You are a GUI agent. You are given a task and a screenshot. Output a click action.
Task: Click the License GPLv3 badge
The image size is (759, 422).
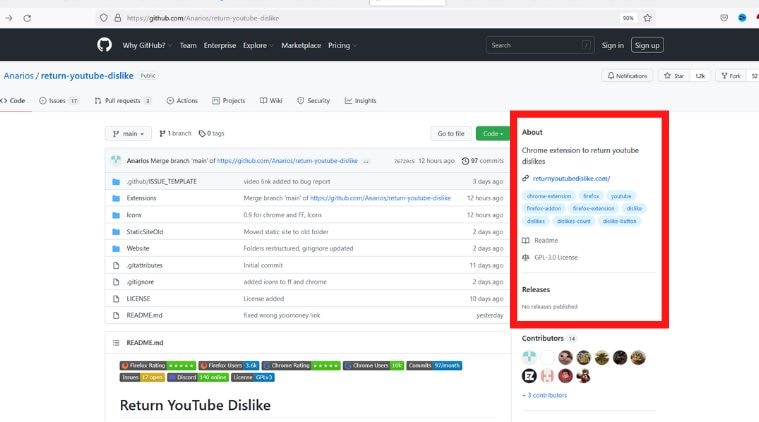coord(253,377)
